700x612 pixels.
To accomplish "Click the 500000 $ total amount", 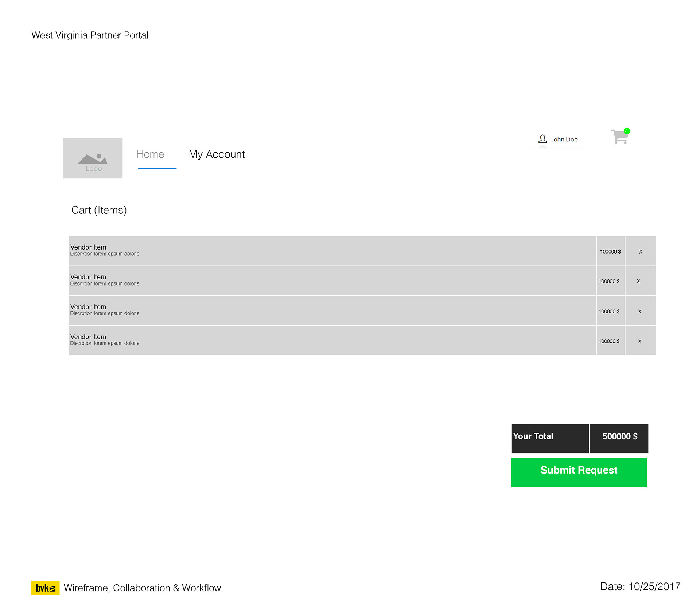I will pos(619,437).
